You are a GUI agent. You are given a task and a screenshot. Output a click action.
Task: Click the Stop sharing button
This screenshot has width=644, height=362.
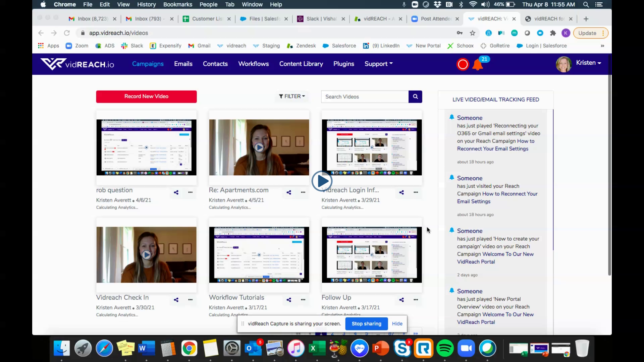point(366,324)
